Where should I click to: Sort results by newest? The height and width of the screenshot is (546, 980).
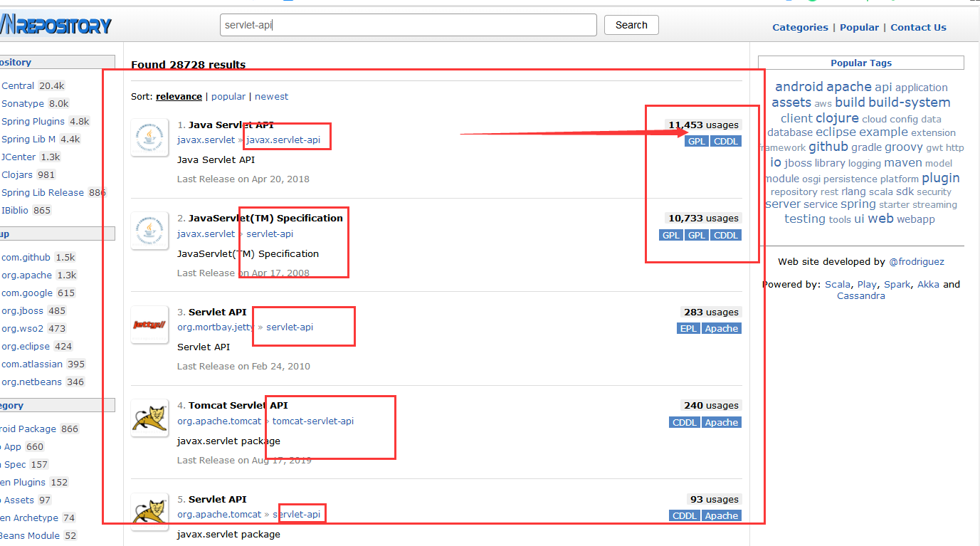coord(271,96)
